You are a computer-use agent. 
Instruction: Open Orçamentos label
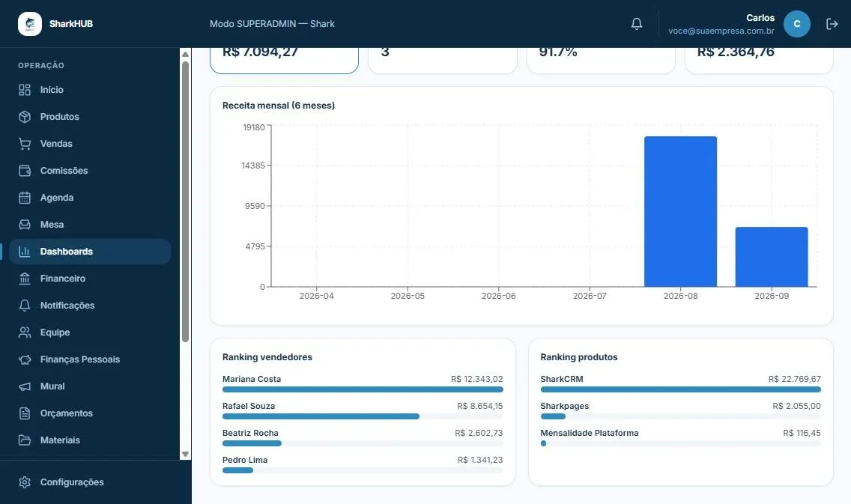click(x=66, y=413)
